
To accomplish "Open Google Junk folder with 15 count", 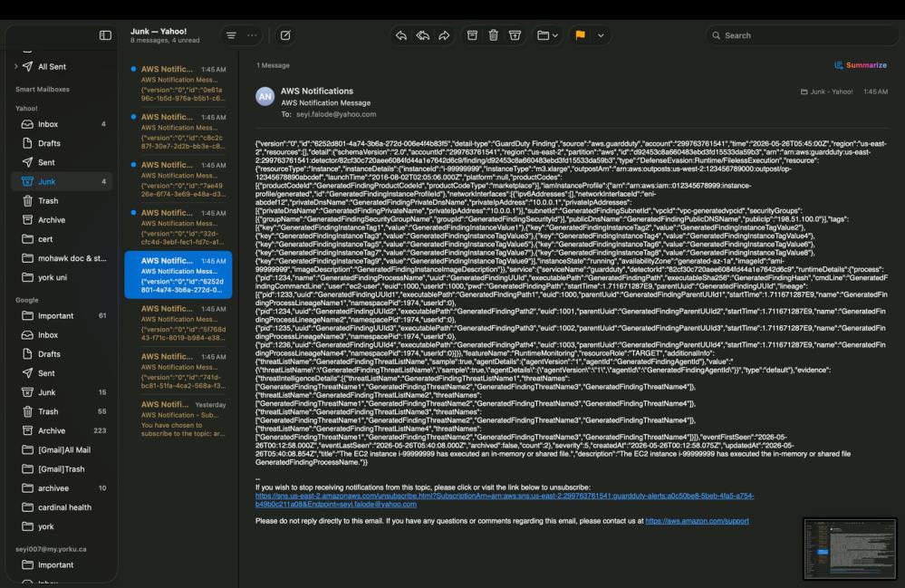I will point(62,392).
